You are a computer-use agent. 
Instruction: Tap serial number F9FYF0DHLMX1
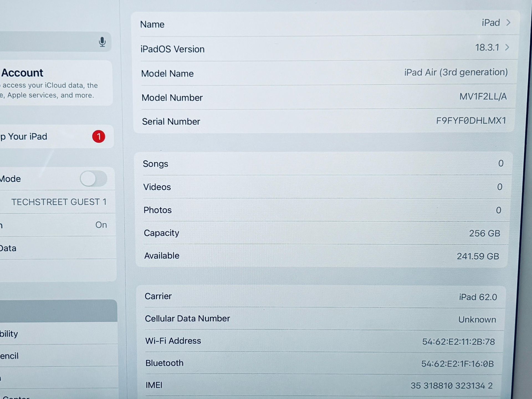tap(471, 121)
